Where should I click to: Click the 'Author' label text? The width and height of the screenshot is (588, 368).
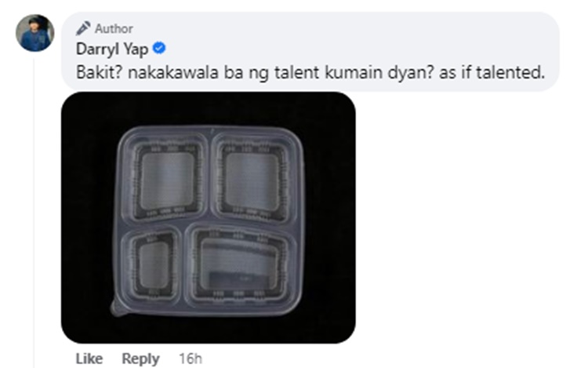(x=114, y=28)
